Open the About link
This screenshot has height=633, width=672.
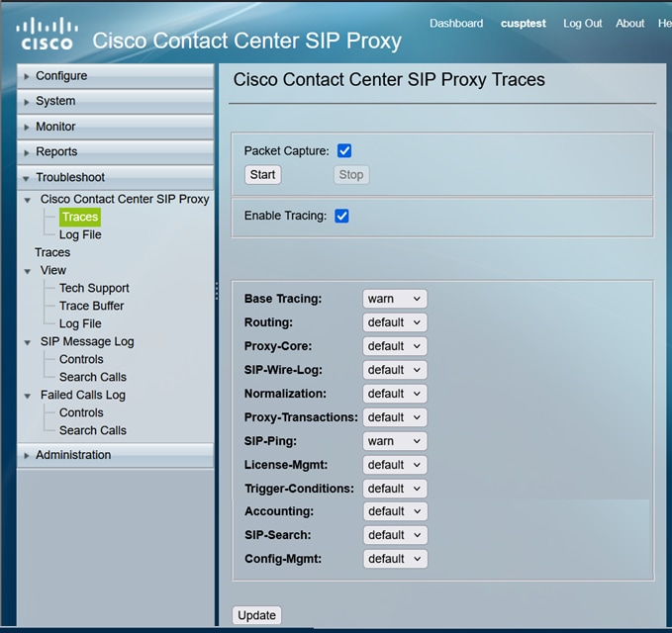pyautogui.click(x=629, y=23)
